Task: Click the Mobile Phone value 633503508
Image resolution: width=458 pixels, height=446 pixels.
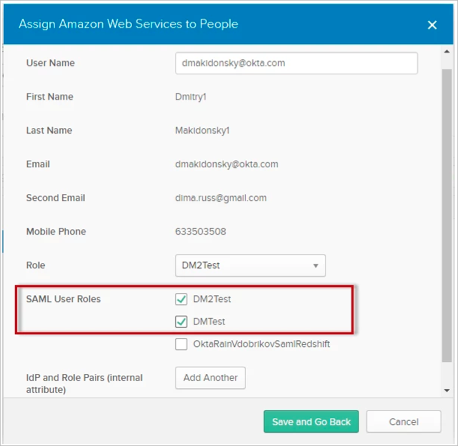Action: 201,231
